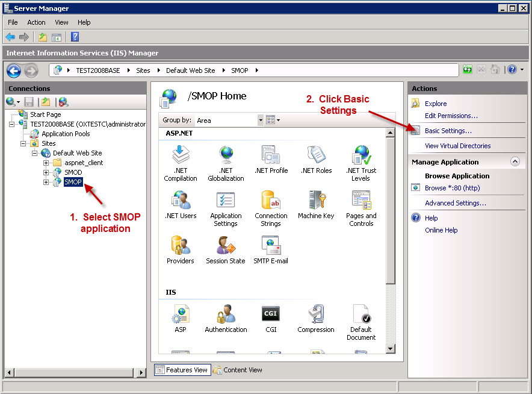Expand the aspnet_client folder node
532x394 pixels.
coord(46,163)
